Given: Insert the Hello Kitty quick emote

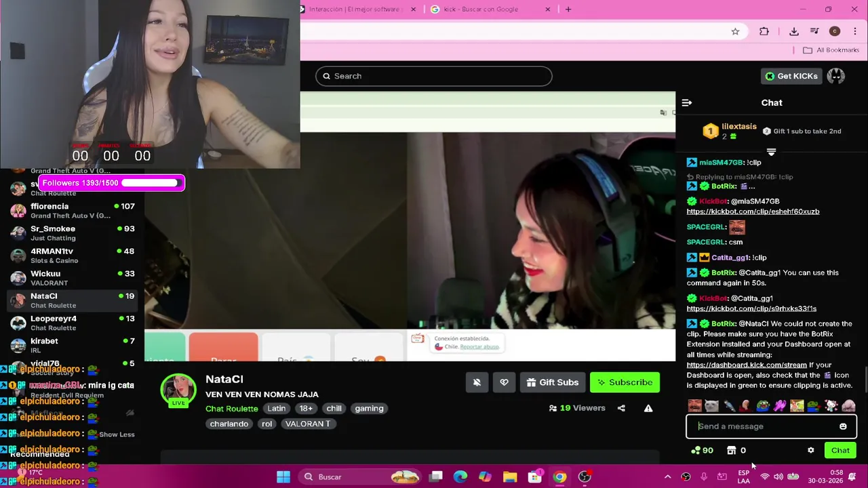Looking at the screenshot, I should (x=831, y=406).
